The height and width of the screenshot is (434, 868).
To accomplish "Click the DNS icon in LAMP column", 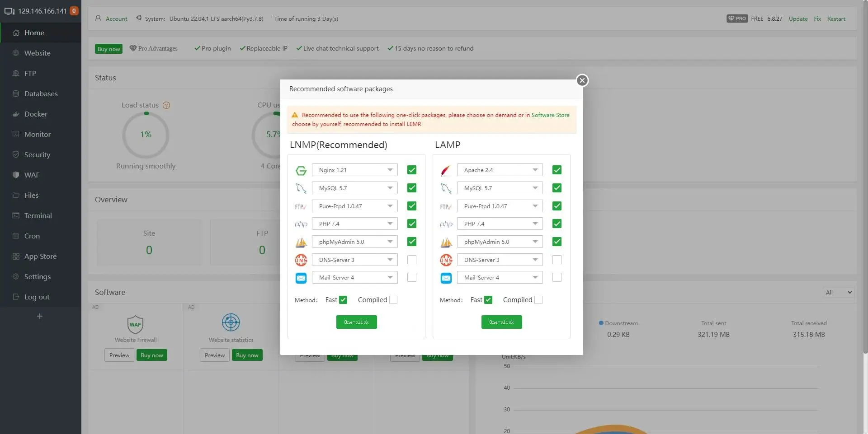I will (x=446, y=260).
